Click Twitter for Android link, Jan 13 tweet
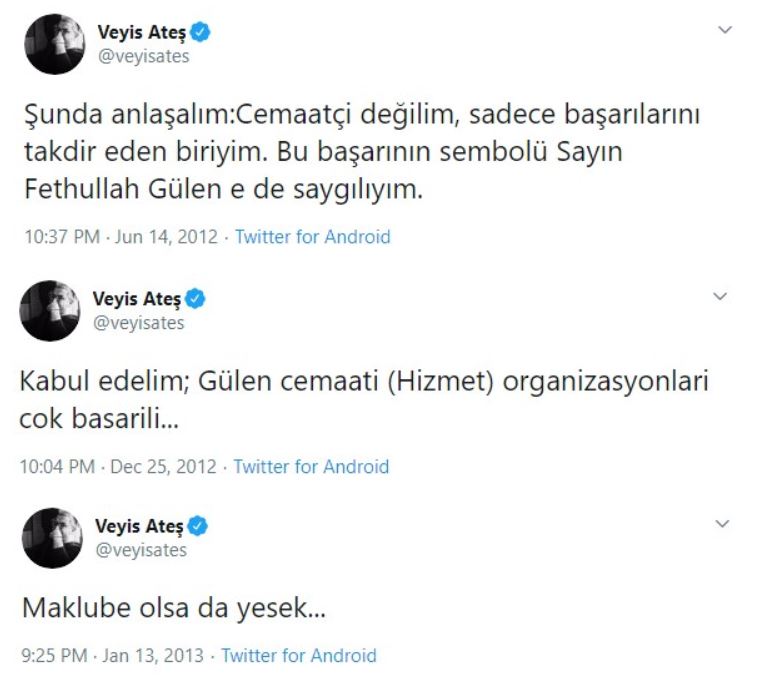This screenshot has width=771, height=692. [x=299, y=656]
